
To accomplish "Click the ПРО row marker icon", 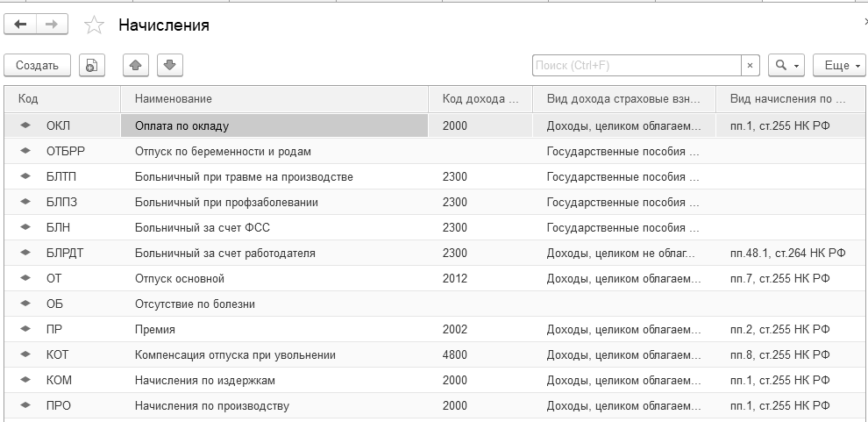I will click(25, 405).
